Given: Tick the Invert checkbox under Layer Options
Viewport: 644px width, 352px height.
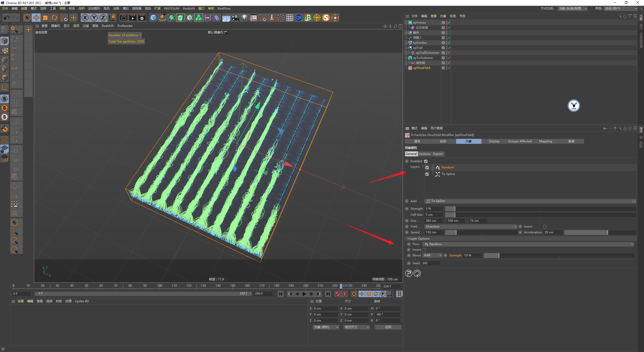Looking at the screenshot, I should coord(424,250).
